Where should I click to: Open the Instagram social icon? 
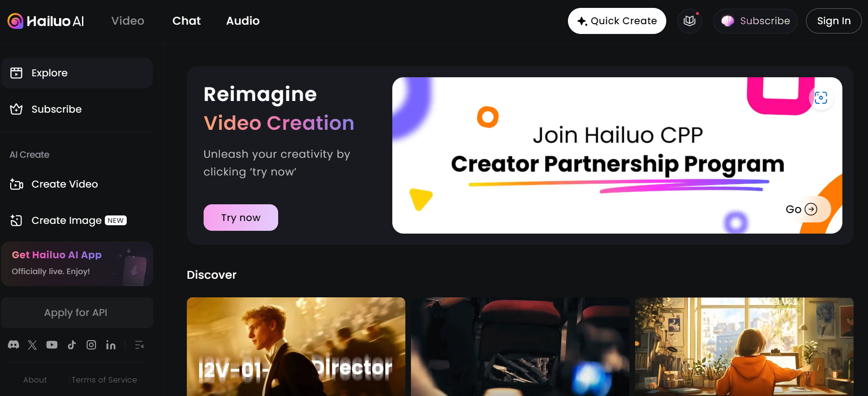tap(91, 345)
